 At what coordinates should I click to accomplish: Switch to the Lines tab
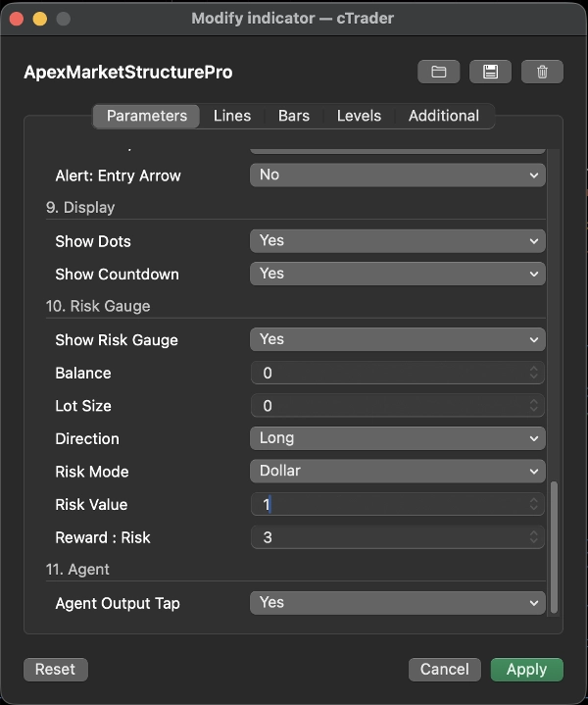pos(232,116)
